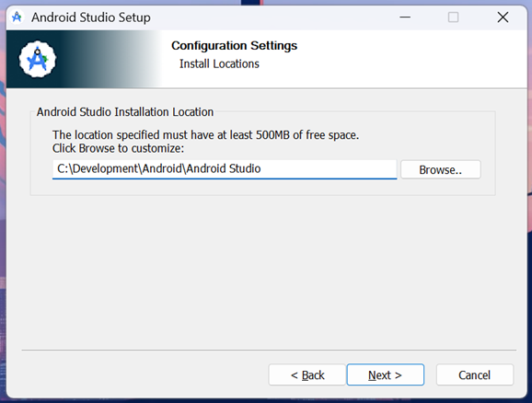
Task: Click the greyed-out maximize window button
Action: [x=453, y=17]
